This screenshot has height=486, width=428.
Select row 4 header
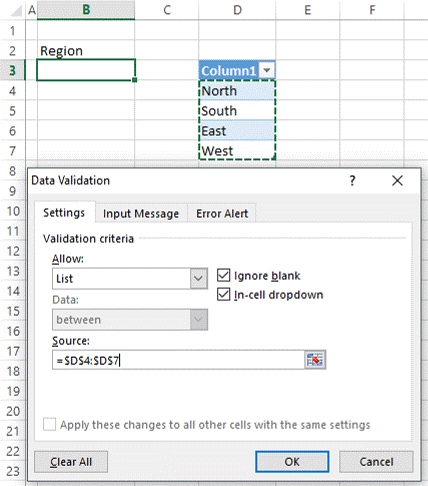pyautogui.click(x=12, y=91)
